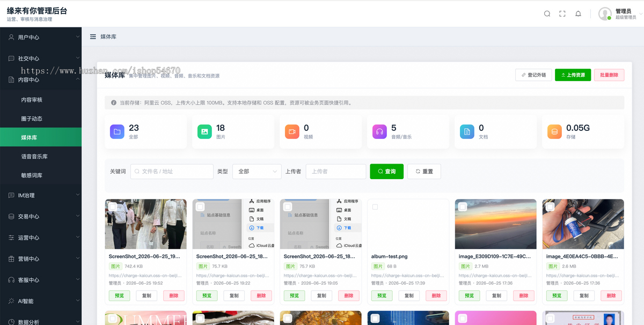Open 敏感词库 menu item
The image size is (644, 325).
pos(41,175)
